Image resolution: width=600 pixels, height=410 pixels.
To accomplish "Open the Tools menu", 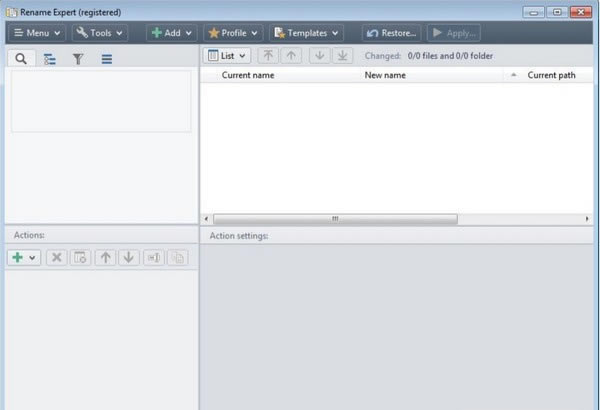I will tap(99, 33).
